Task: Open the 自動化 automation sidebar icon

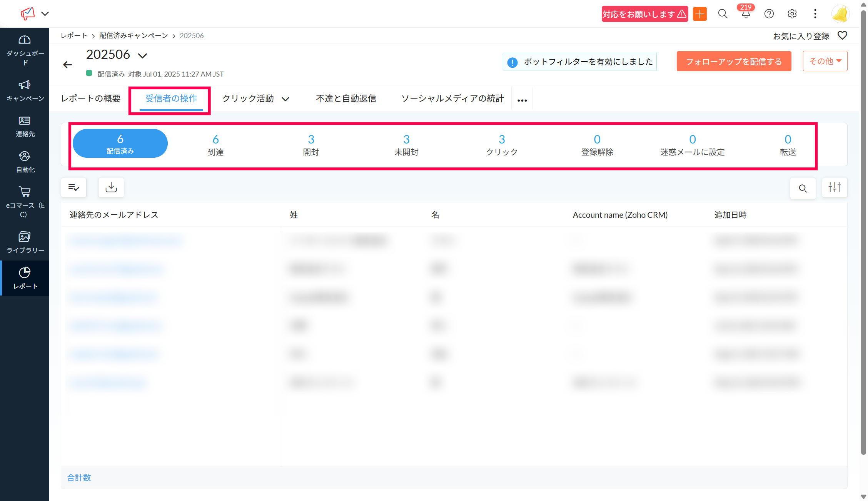Action: [x=25, y=156]
